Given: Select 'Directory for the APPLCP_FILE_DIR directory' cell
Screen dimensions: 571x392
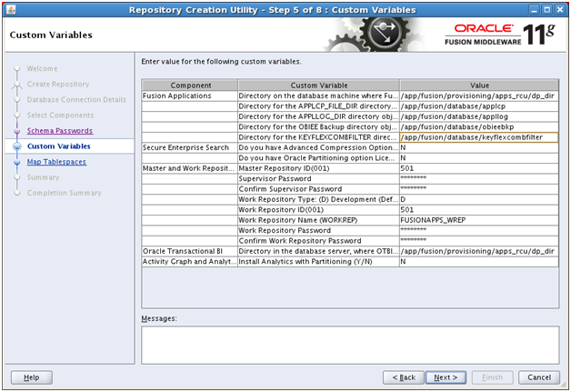Looking at the screenshot, I should 318,106.
